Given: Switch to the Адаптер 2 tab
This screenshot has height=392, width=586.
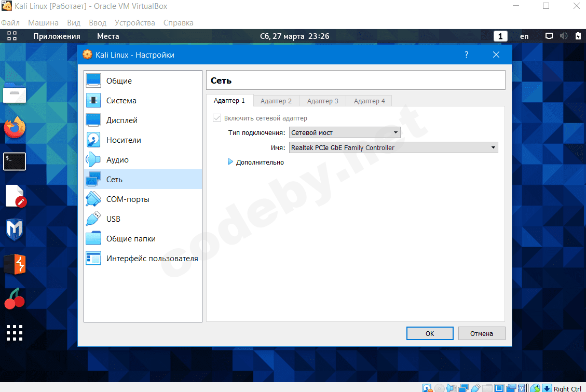Looking at the screenshot, I should click(276, 101).
